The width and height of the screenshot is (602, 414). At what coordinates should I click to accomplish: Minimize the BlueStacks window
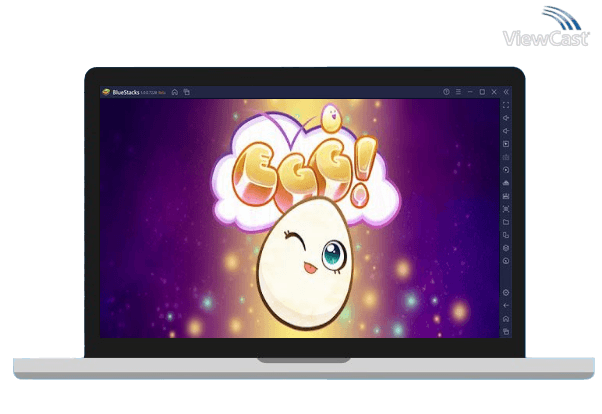tap(470, 92)
